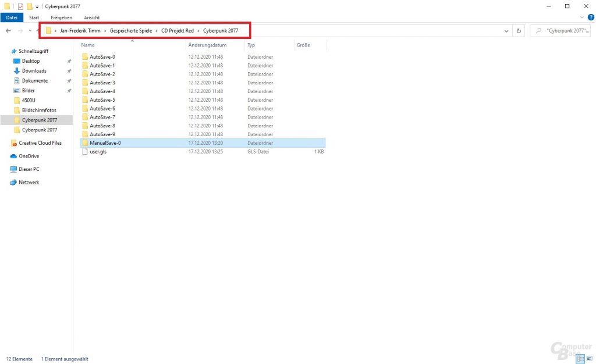Expand the chevron after Jan-Frederik Timm
Viewport: 596px width, 364px height.
pyautogui.click(x=105, y=31)
